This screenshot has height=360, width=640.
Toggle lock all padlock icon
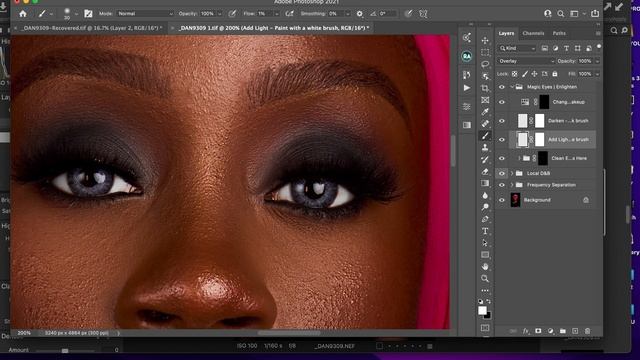[x=555, y=74]
